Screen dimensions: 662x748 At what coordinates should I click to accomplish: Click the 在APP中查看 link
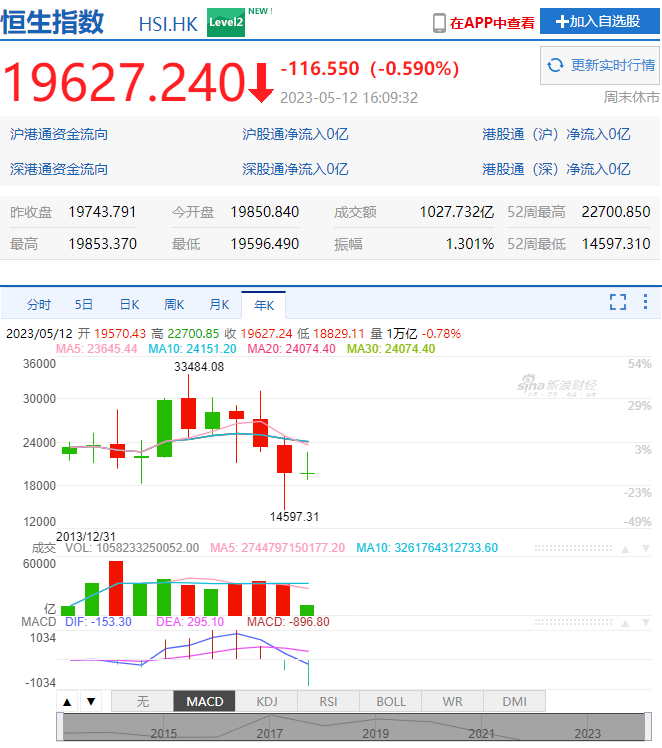492,22
